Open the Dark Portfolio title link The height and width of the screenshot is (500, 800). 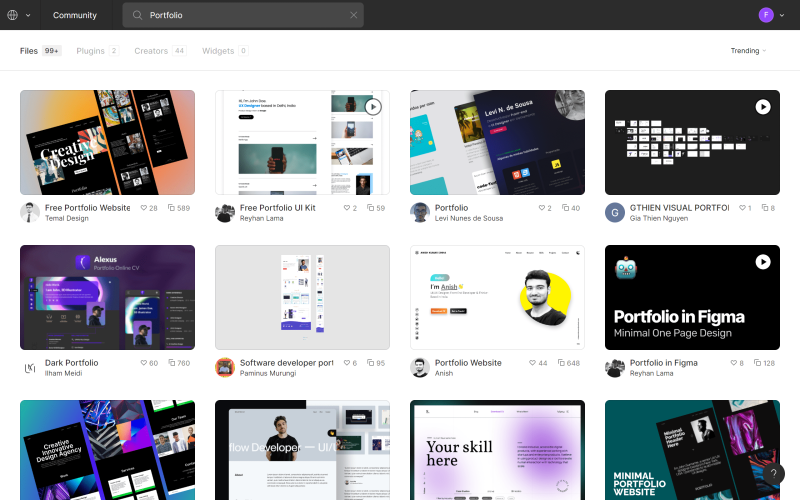(71, 363)
